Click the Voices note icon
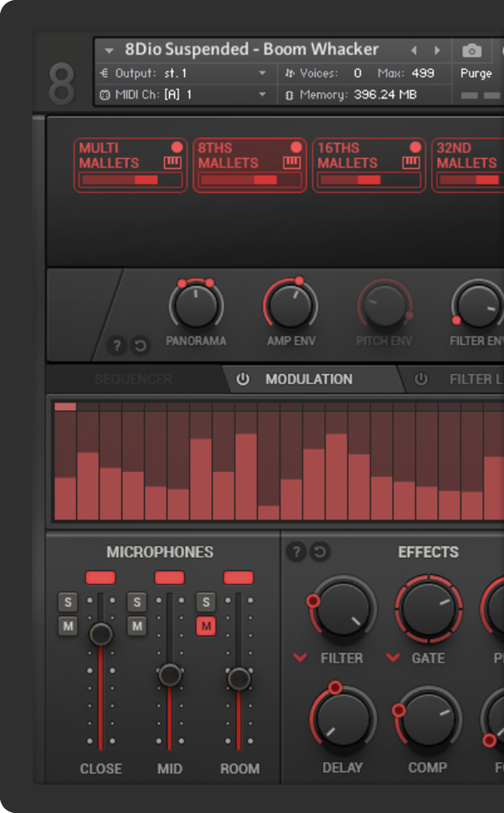 290,73
